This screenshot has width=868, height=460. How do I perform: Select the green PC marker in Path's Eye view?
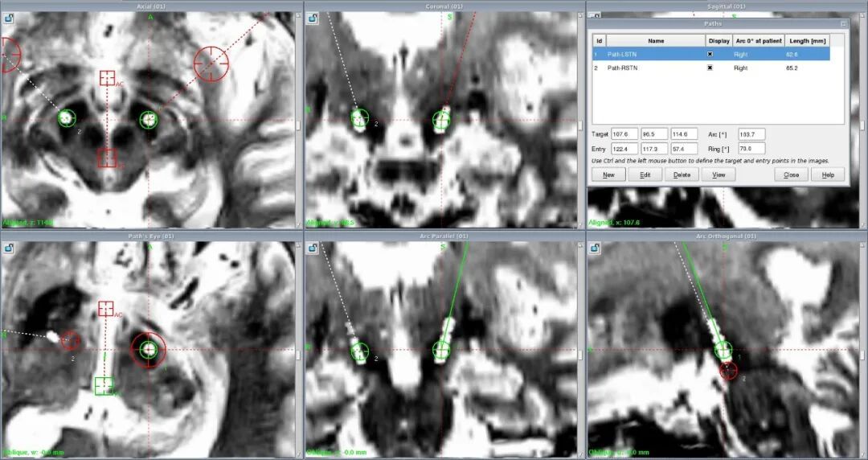(x=104, y=386)
